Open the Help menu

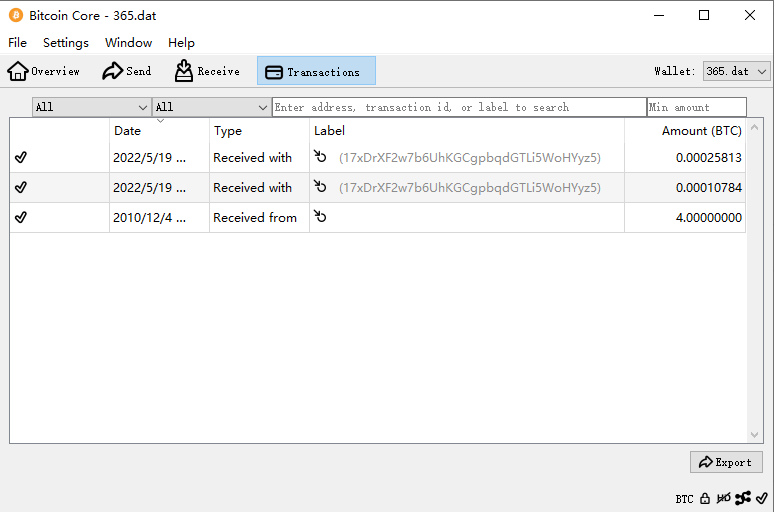pos(181,43)
